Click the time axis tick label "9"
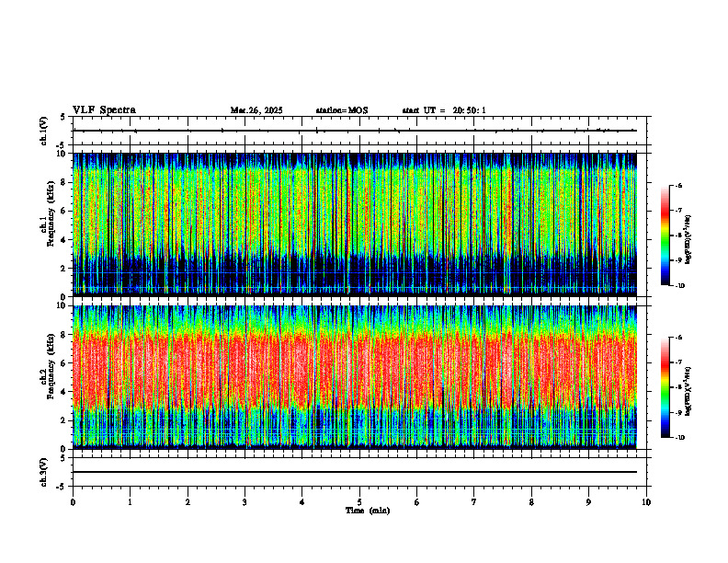Viewport: 728px width, 563px height. (588, 502)
